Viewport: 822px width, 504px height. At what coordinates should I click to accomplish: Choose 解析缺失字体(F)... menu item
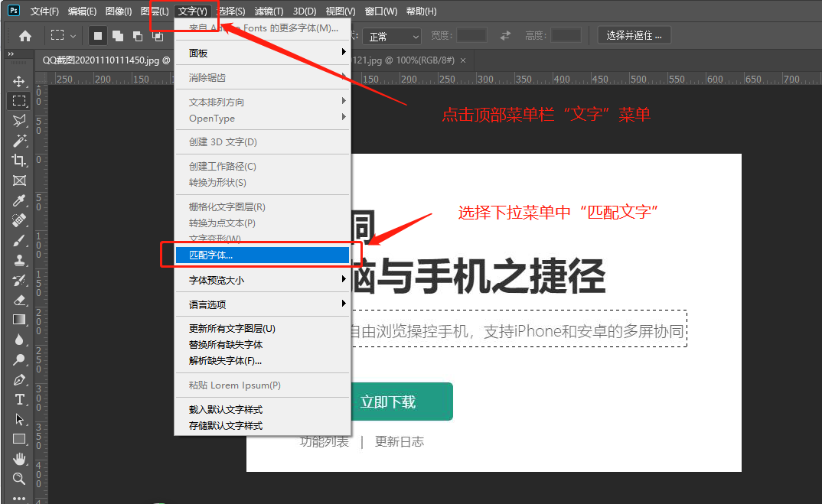(x=263, y=360)
